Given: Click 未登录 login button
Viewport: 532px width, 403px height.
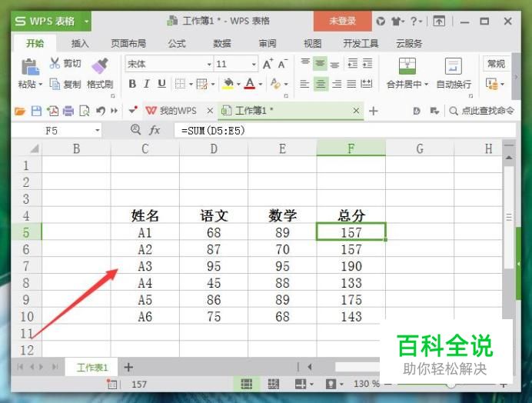Looking at the screenshot, I should (342, 21).
